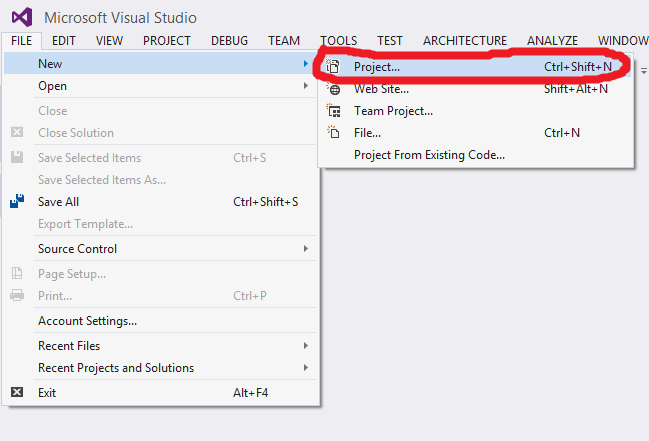Expand the Source Control submenu
Image resolution: width=649 pixels, height=441 pixels.
tap(306, 249)
